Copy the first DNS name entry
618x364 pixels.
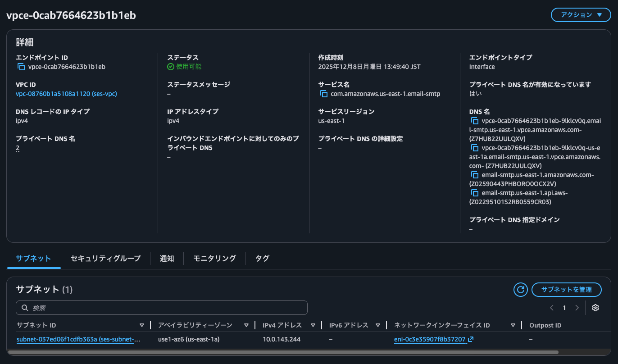coord(475,121)
